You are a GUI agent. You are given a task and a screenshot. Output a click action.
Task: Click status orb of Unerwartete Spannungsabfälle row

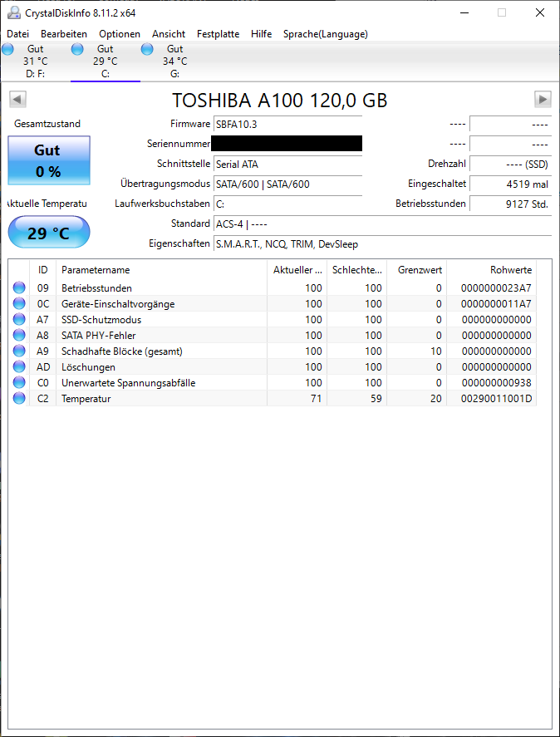point(19,382)
